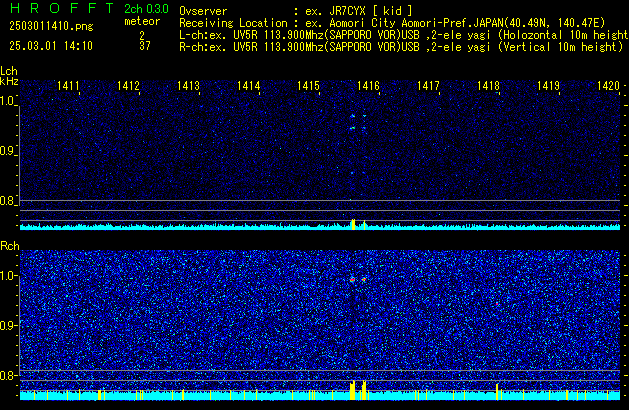This screenshot has height=410, width=629.
Task: Select the date stamp '25.03.01 14:10'
Action: pyautogui.click(x=51, y=46)
